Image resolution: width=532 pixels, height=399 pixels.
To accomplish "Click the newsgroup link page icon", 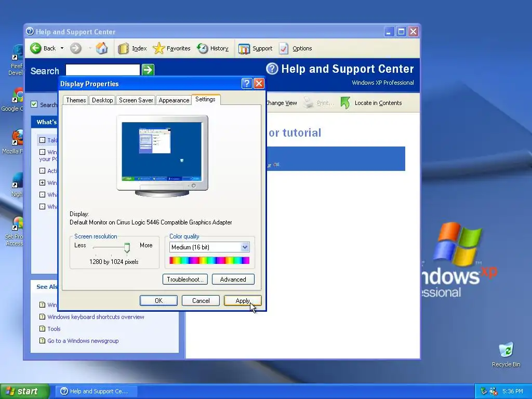I will tap(42, 340).
